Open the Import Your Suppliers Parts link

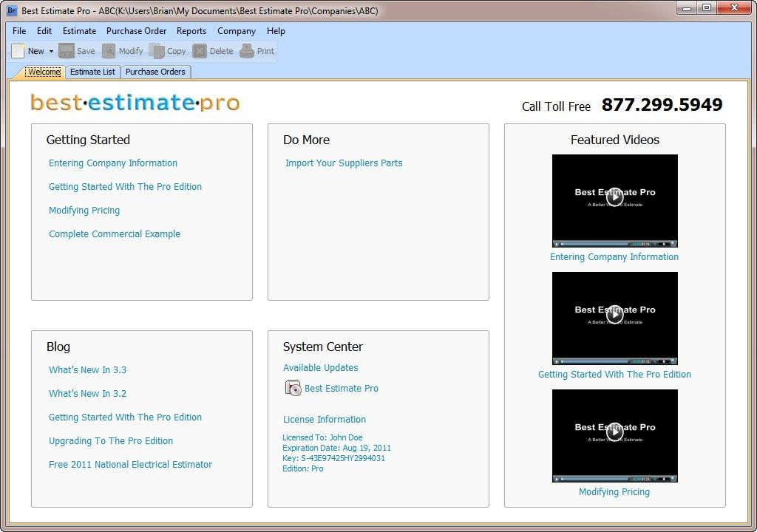point(344,163)
